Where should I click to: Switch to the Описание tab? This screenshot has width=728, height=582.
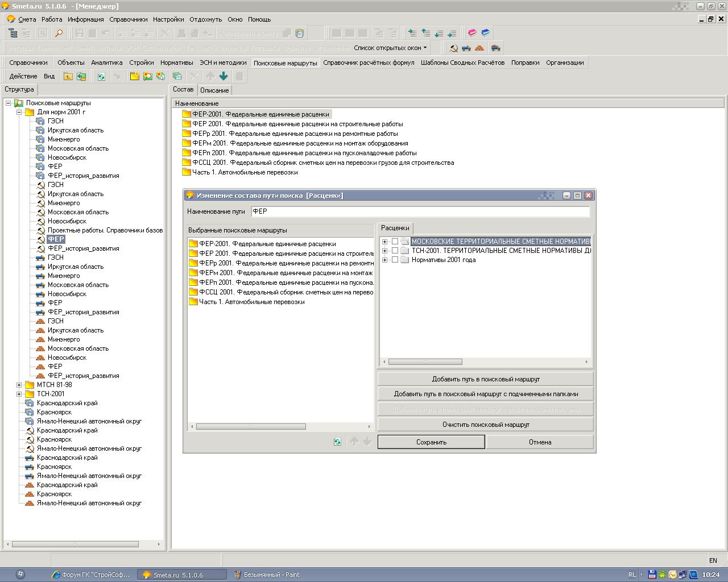coord(214,90)
